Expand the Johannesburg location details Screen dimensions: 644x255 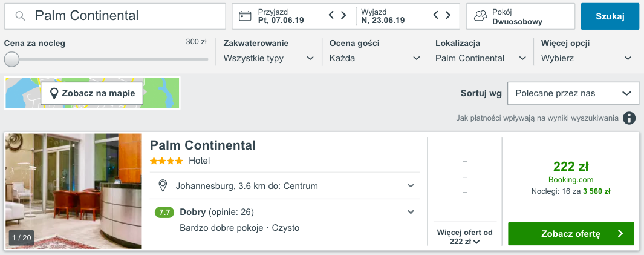point(411,185)
